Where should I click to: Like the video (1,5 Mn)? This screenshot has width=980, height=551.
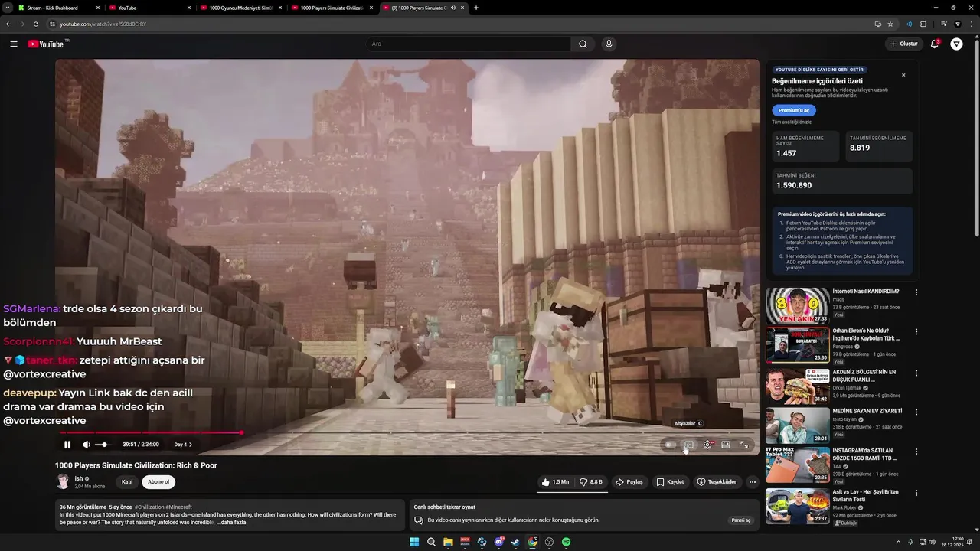pos(556,482)
